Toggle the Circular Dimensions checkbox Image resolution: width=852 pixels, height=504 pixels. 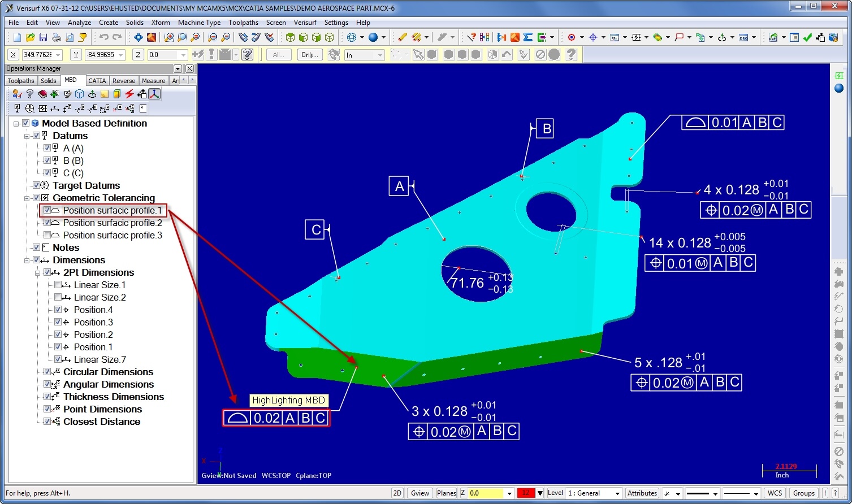tap(47, 372)
